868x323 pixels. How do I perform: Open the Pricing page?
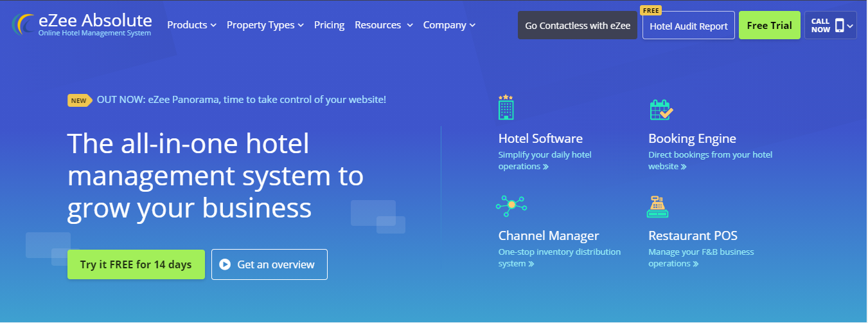tap(329, 25)
